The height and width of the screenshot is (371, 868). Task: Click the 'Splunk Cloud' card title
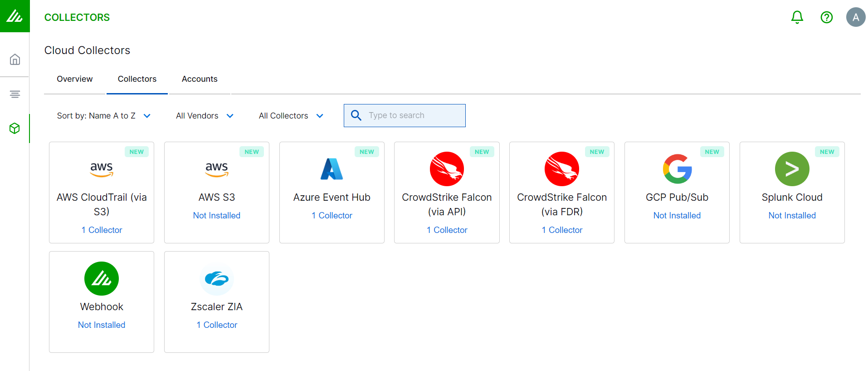coord(792,197)
